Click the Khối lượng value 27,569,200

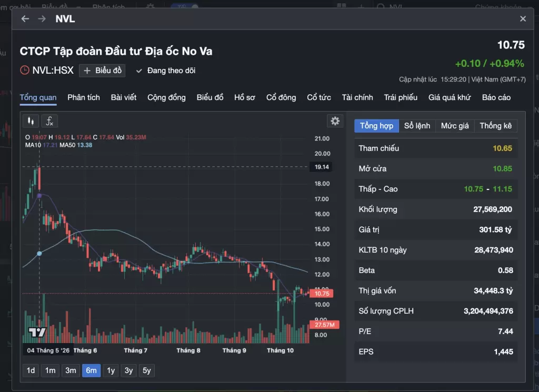(x=493, y=209)
